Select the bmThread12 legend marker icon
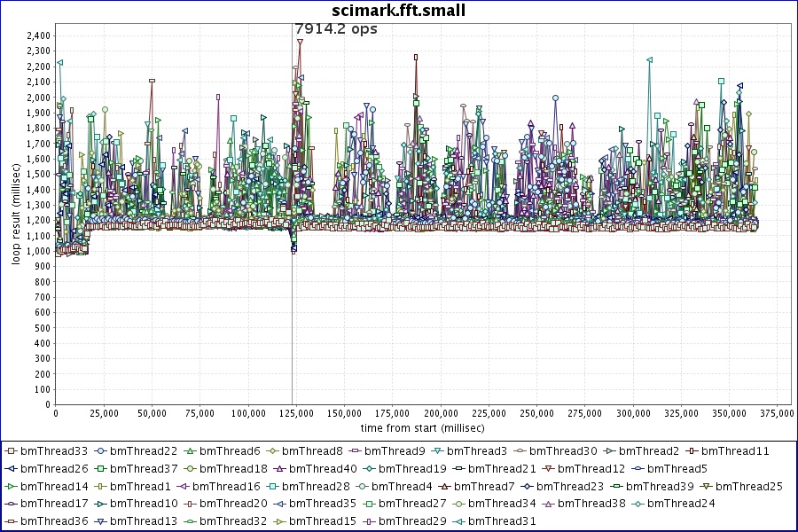Viewport: 798px width, 532px height. [548, 469]
